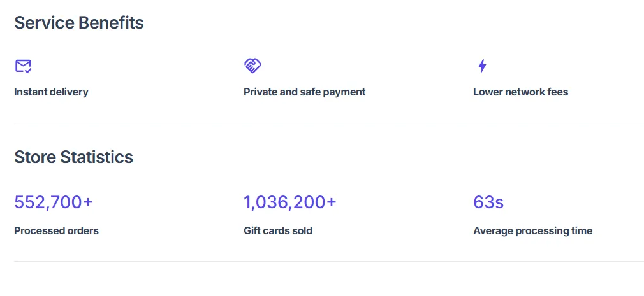644x296 pixels.
Task: Click the divider line below Store Statistics
Action: click(329, 261)
